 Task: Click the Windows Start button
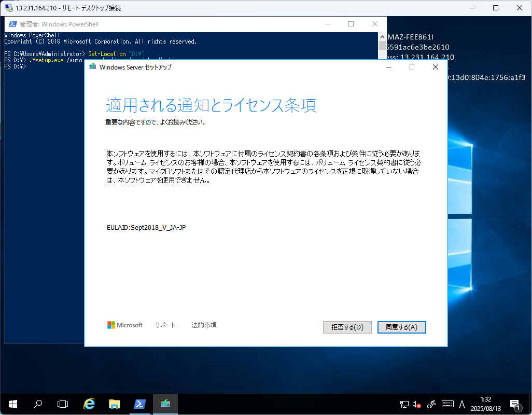pos(12,404)
